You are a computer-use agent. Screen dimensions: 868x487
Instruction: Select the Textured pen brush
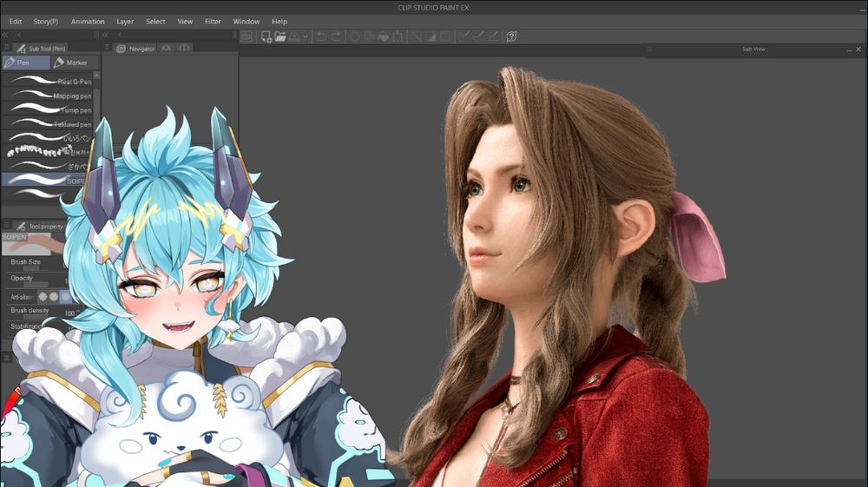(47, 124)
